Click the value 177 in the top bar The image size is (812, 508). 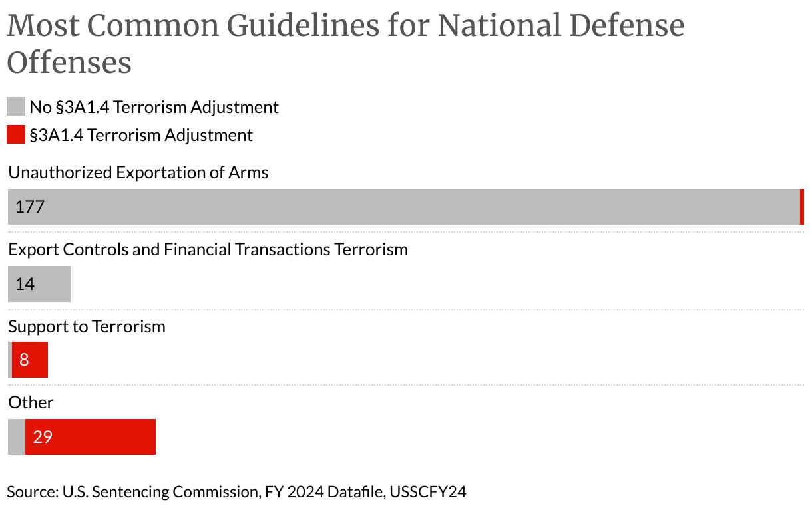[x=30, y=207]
